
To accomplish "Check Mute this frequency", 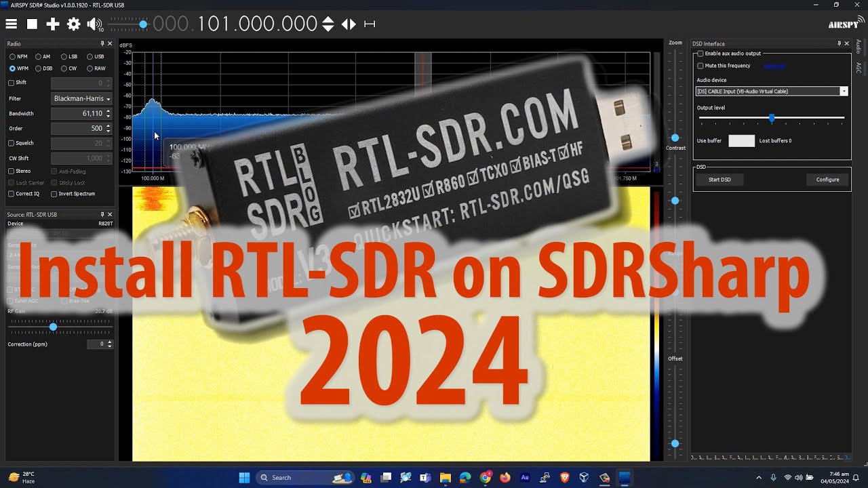I will [701, 66].
